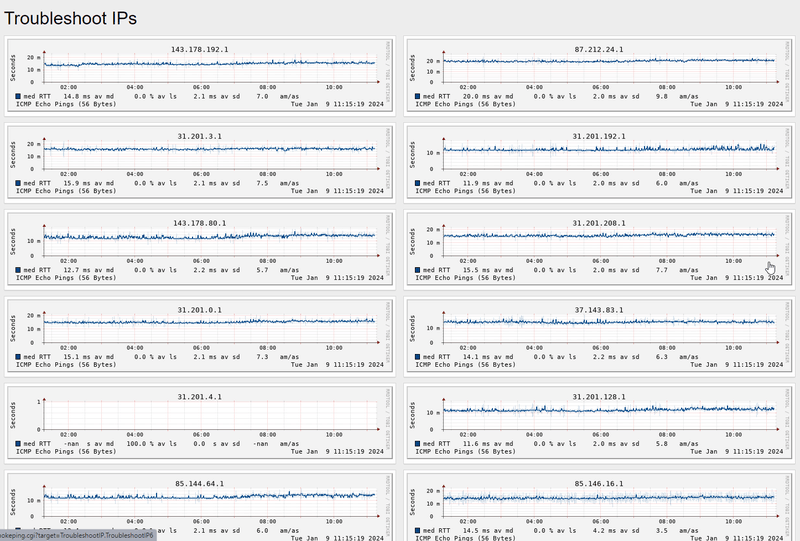Click the 5.7 am/as value under 143.178.80.1

(x=278, y=270)
